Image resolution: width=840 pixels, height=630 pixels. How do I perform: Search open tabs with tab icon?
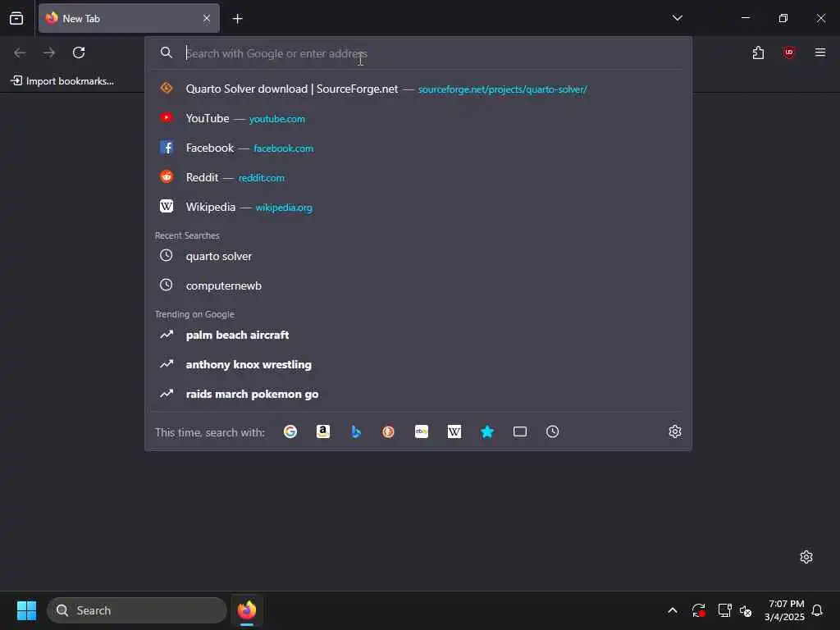point(519,431)
